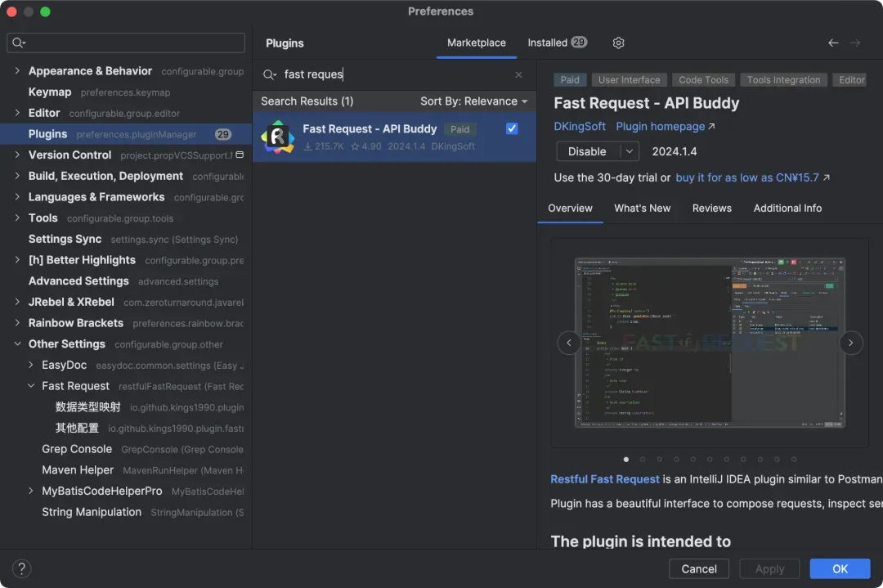Open the What's New tab
Screen dimensions: 883x588
pyautogui.click(x=642, y=209)
